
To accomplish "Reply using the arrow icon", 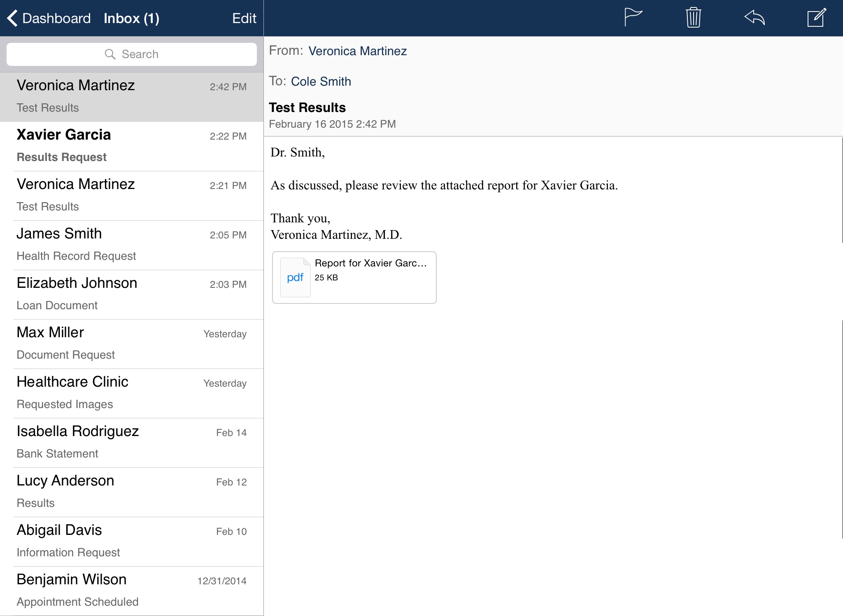I will (x=754, y=18).
